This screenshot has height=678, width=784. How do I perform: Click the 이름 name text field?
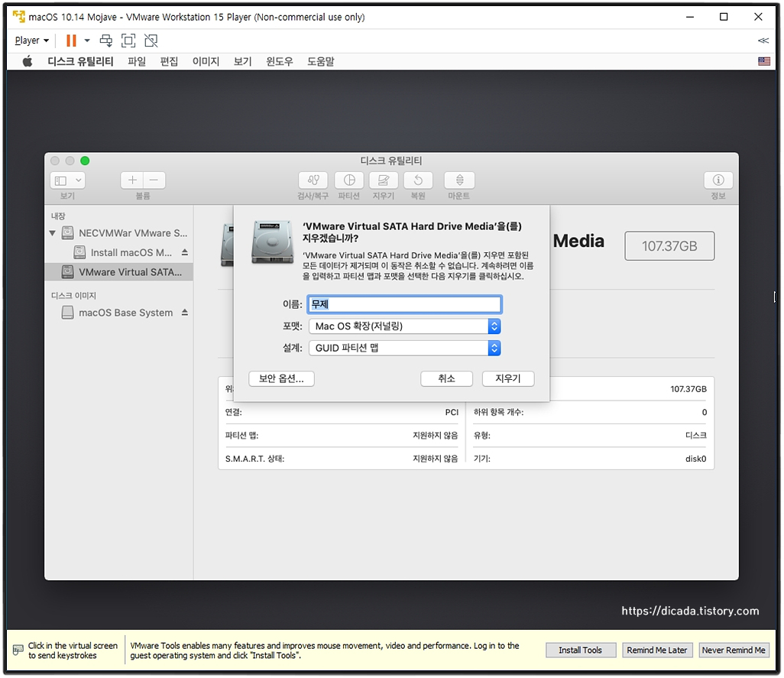(x=404, y=304)
